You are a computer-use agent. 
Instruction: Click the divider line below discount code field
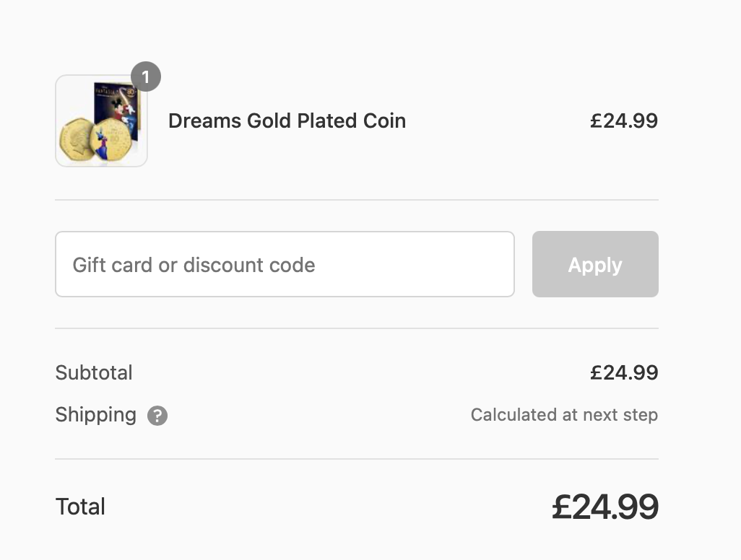pyautogui.click(x=357, y=328)
